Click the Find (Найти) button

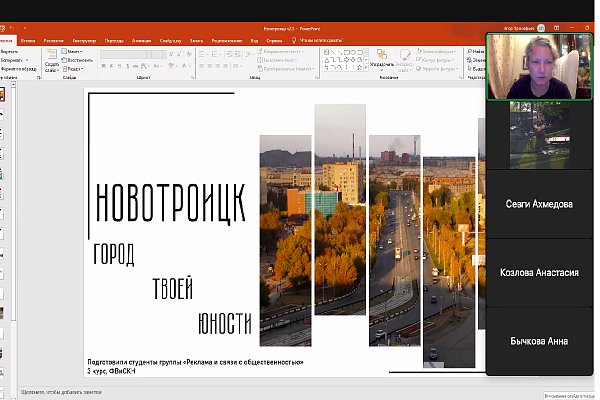pos(474,49)
